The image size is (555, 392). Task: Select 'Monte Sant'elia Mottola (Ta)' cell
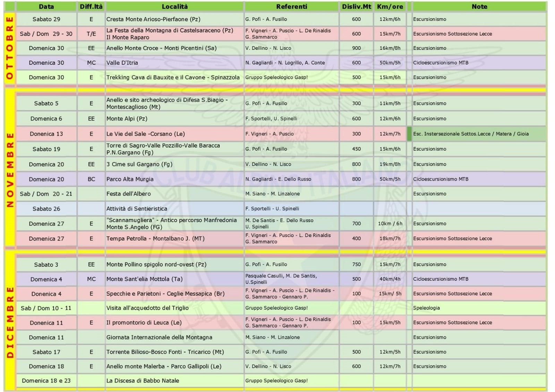click(x=174, y=279)
